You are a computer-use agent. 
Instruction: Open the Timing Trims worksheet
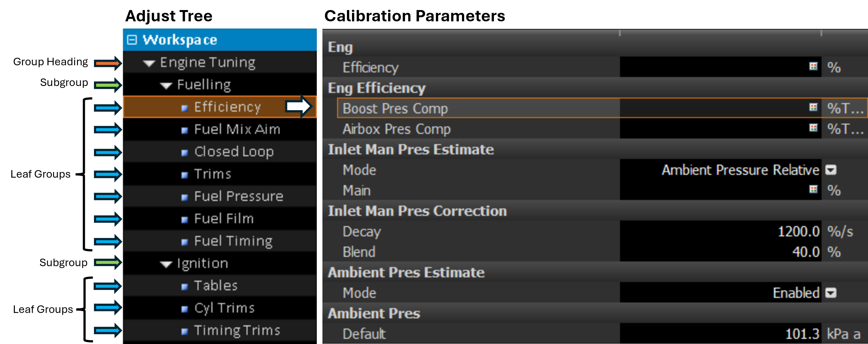pyautogui.click(x=237, y=331)
